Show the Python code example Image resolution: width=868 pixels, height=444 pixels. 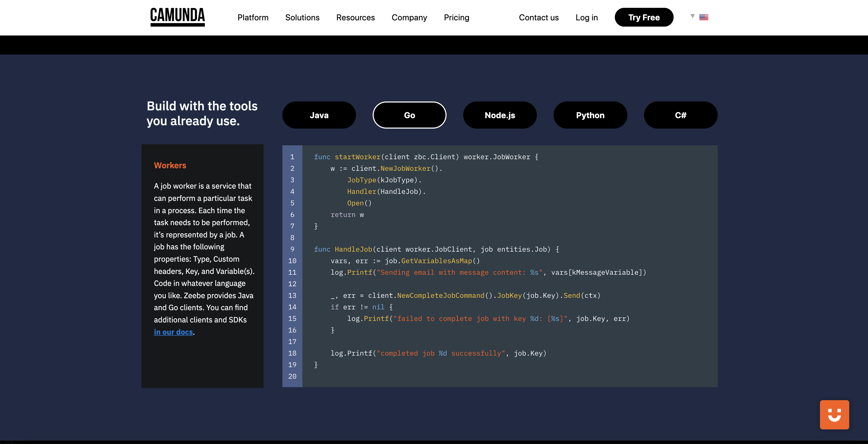point(590,115)
